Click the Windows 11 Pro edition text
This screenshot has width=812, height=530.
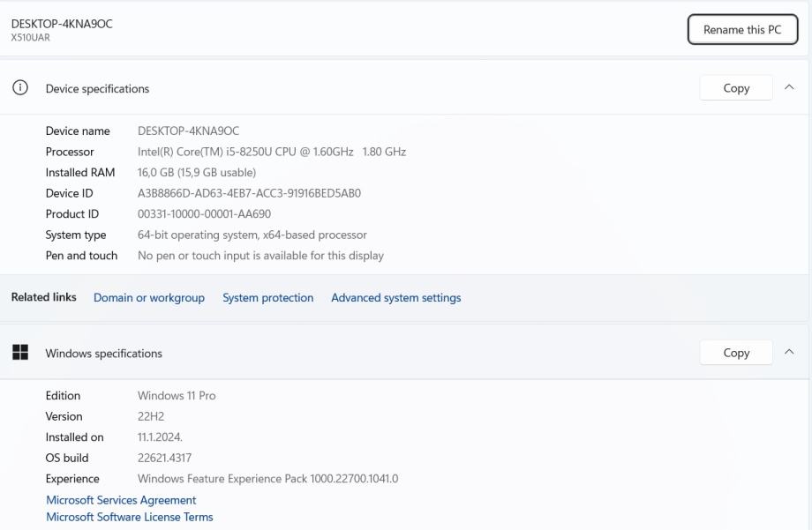coord(177,396)
